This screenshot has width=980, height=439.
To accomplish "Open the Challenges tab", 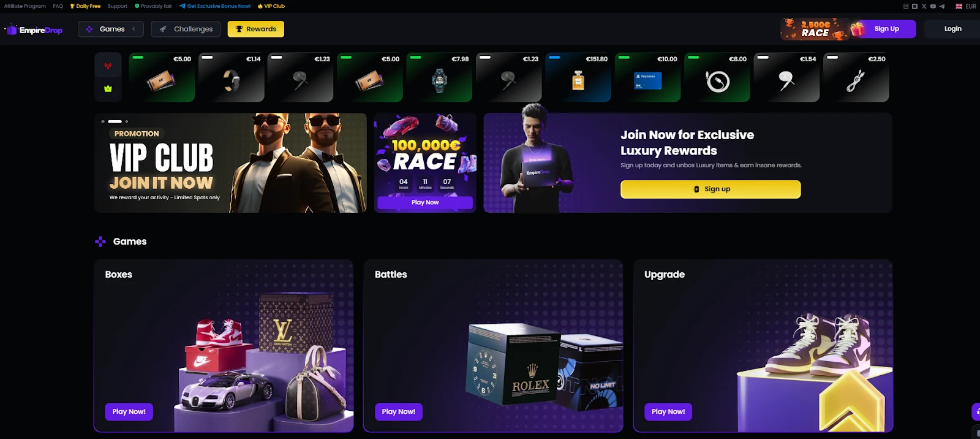I will coord(186,29).
